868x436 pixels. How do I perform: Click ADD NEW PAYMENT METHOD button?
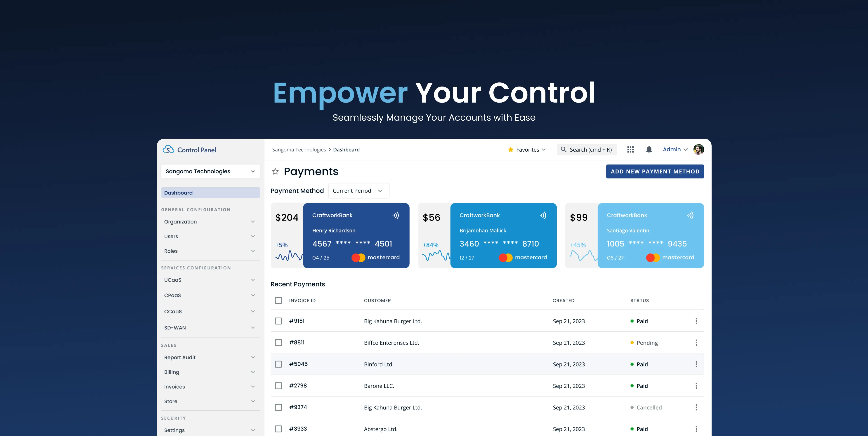[x=655, y=171]
